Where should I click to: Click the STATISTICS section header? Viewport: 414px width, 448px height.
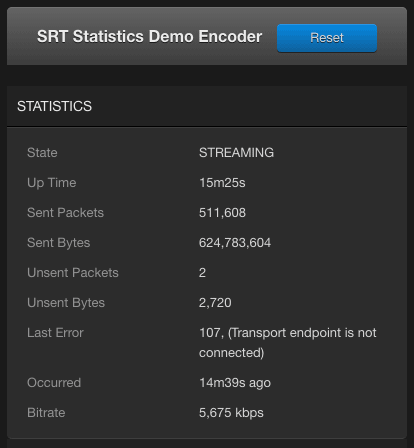pos(54,106)
